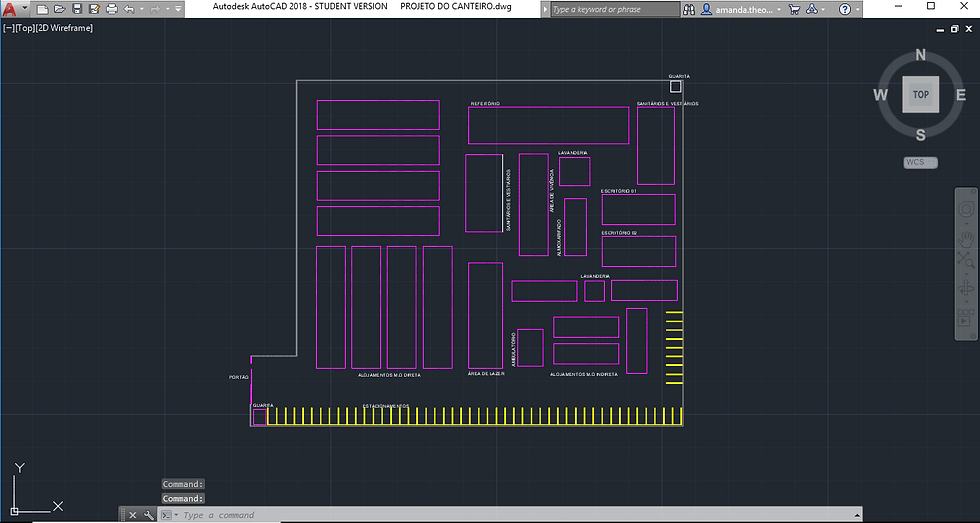Viewport: 980px width, 523px height.
Task: Minimize the drawing viewport window
Action: [x=941, y=29]
